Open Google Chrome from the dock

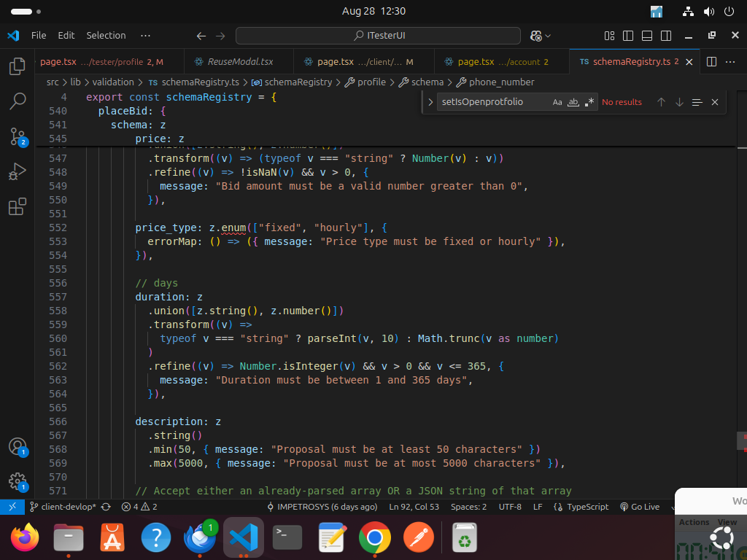(x=374, y=539)
